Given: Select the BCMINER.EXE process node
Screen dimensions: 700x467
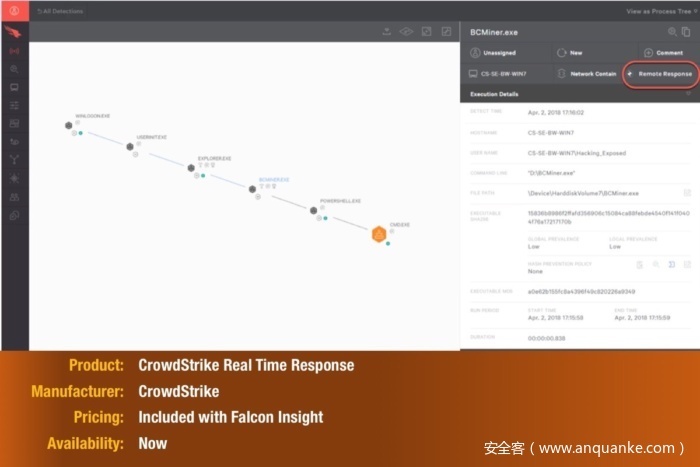Looking at the screenshot, I should point(252,189).
